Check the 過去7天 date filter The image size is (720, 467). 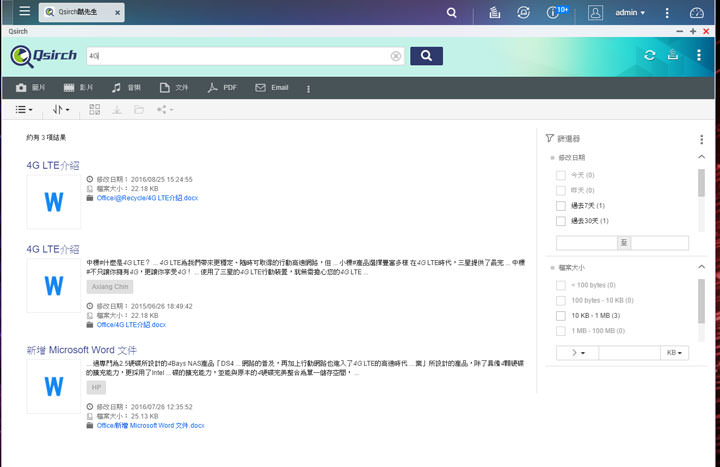[x=561, y=205]
